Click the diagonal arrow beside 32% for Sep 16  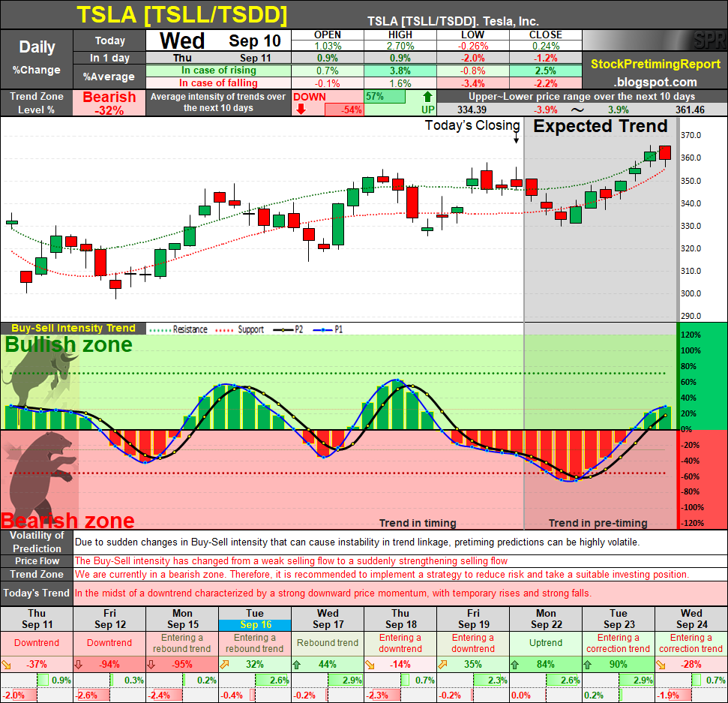tap(224, 665)
